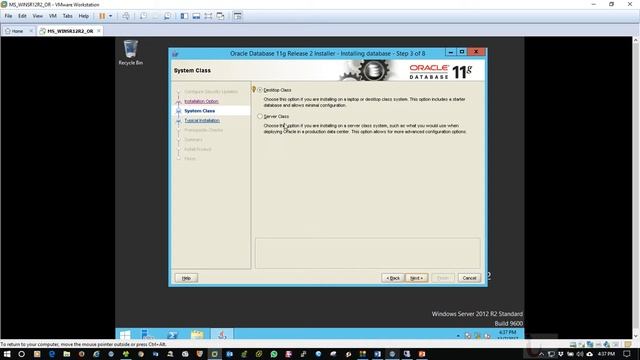The image size is (640, 360).
Task: Toggle the thumbnail bar icon
Action: [196, 16]
